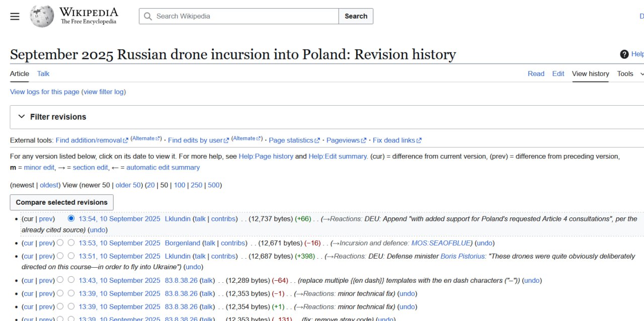Open contribs for Lklundin on the 13:51 revision
Image resolution: width=644 pixels, height=321 pixels.
pos(224,256)
